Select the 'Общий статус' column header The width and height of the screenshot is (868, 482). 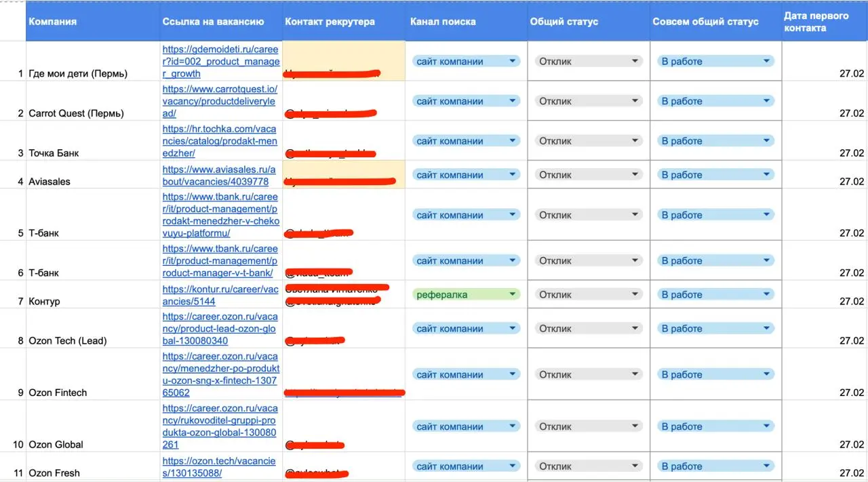point(588,22)
